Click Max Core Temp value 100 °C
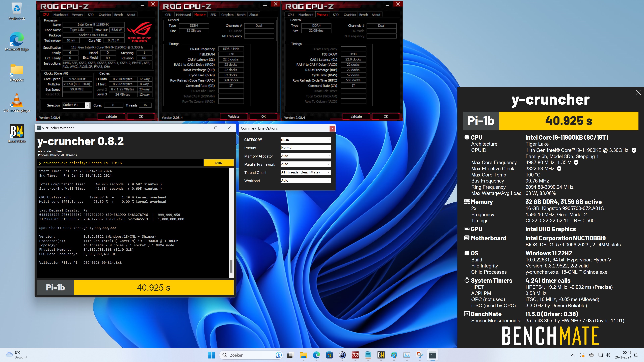The image size is (644, 362). pyautogui.click(x=533, y=175)
